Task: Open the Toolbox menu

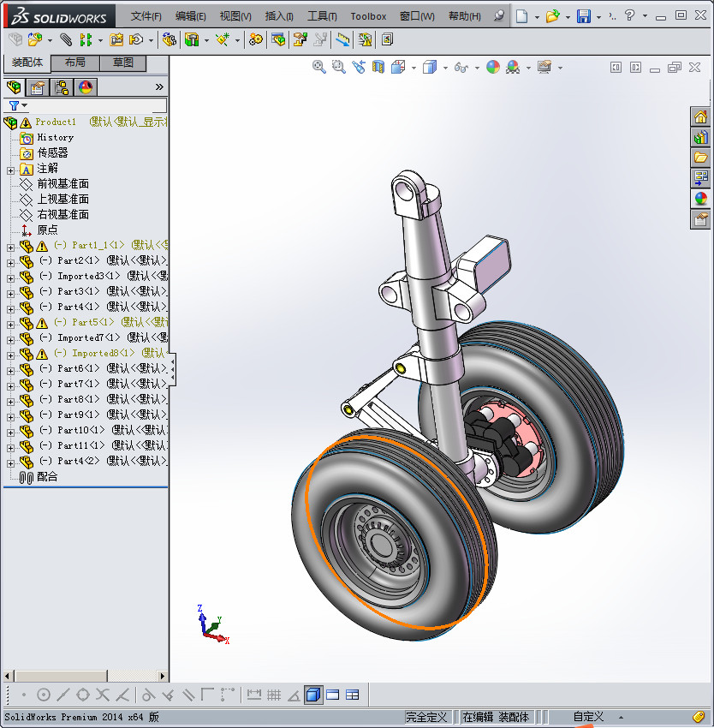Action: pos(368,16)
